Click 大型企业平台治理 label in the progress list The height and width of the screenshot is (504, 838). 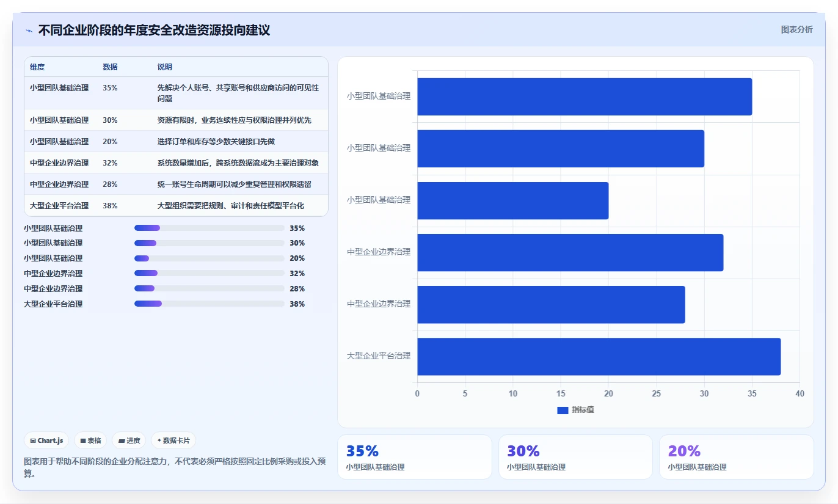(53, 304)
